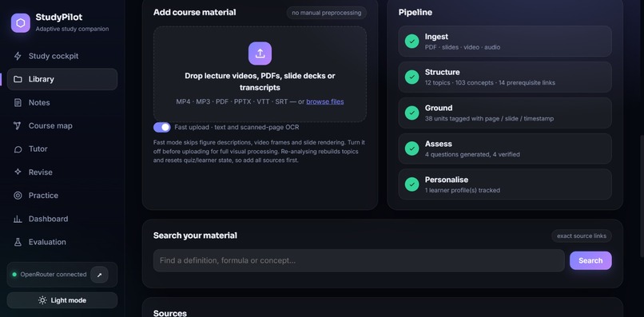Navigate to Practice page

(62, 196)
